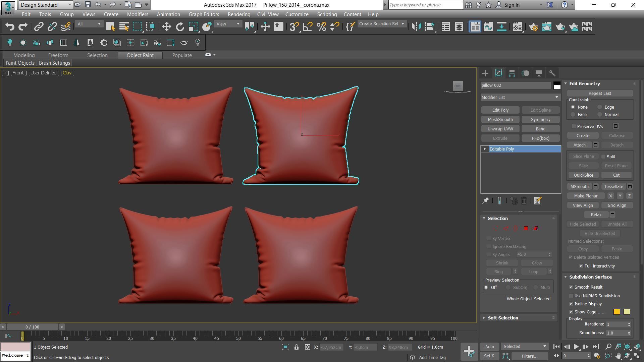The image size is (644, 362).
Task: Enable the Preserve UVs checkbox
Action: (x=574, y=127)
